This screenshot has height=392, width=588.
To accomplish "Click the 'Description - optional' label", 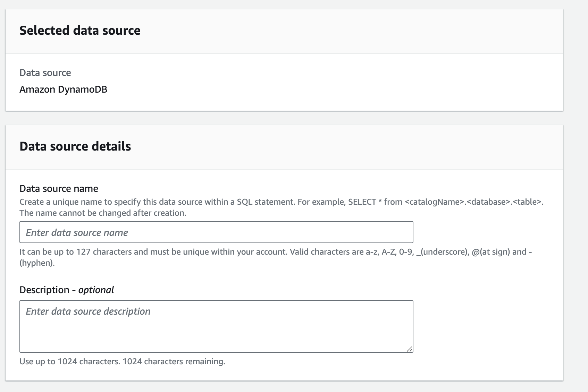I will pos(67,290).
